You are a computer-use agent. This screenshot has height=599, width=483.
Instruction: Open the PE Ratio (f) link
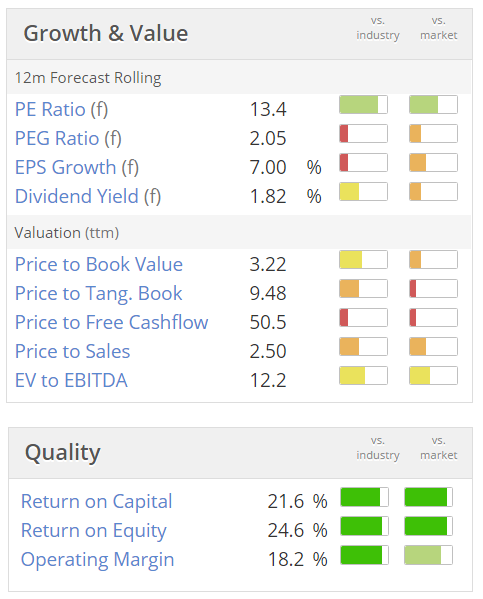[62, 110]
